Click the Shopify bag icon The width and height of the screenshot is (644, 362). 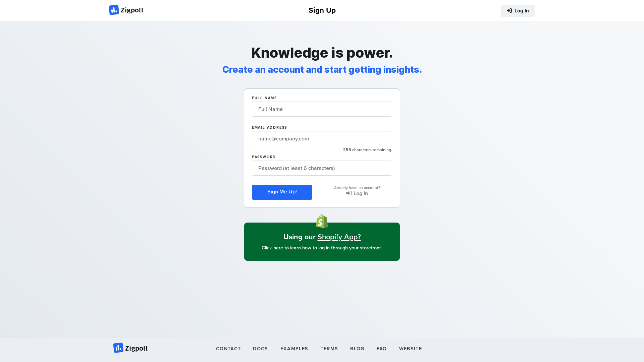click(322, 221)
